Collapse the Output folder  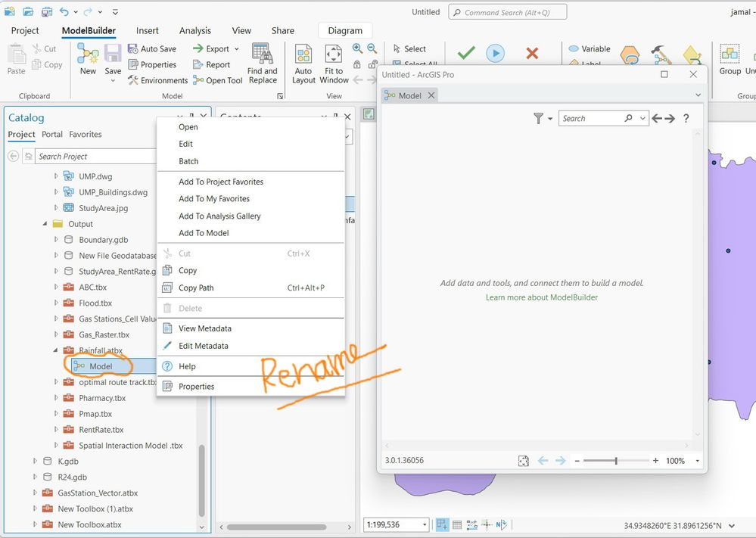45,224
